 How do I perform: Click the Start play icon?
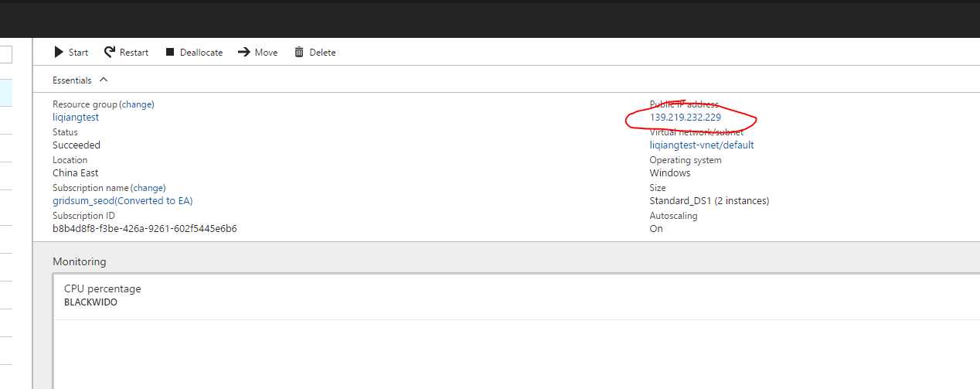click(58, 52)
